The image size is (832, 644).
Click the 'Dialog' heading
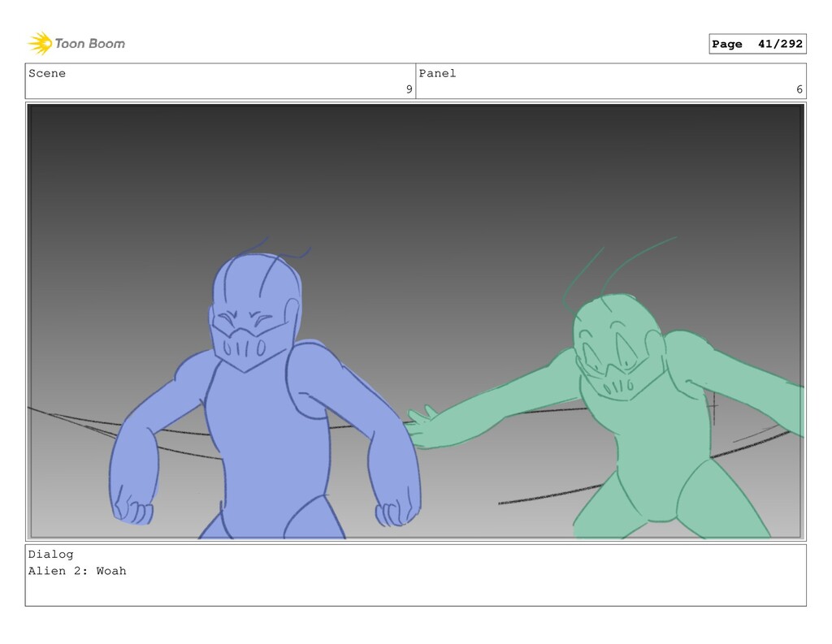pyautogui.click(x=51, y=555)
